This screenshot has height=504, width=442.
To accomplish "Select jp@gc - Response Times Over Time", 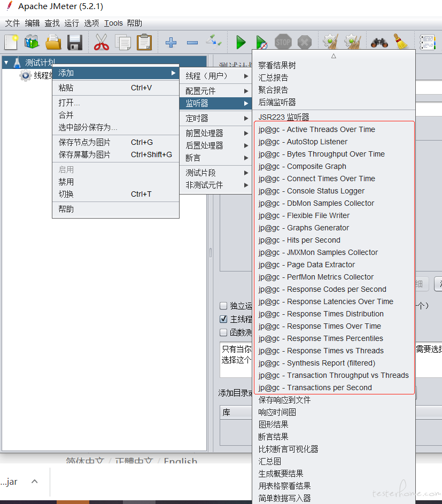I will [x=334, y=326].
